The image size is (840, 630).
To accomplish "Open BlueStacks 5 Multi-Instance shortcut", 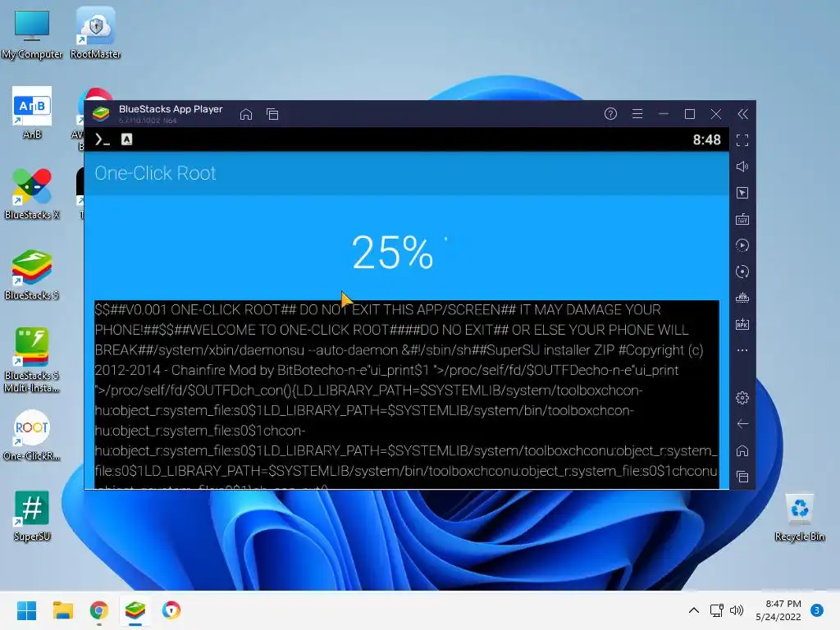I will pos(32,360).
